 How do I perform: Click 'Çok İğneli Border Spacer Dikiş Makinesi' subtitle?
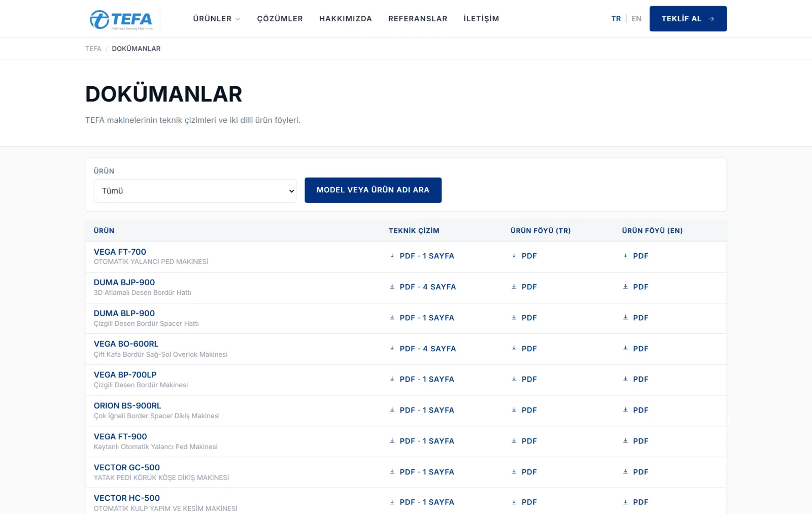pos(157,416)
